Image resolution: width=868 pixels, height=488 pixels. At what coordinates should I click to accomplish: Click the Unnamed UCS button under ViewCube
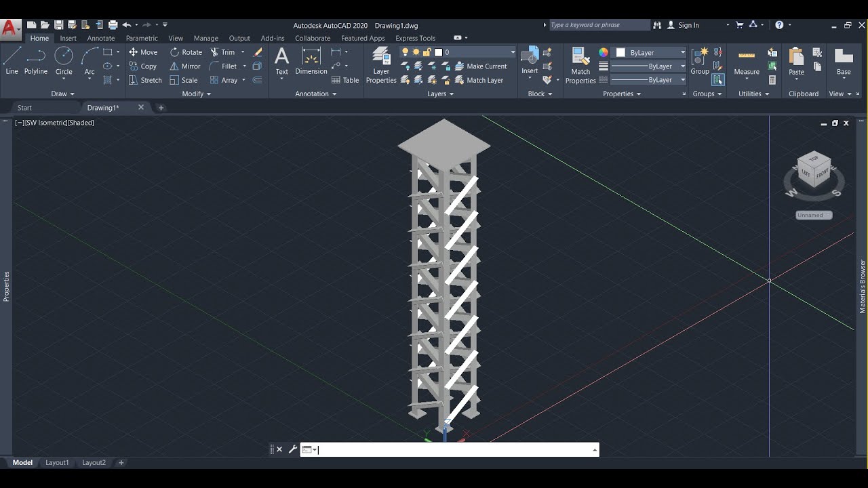coord(814,215)
